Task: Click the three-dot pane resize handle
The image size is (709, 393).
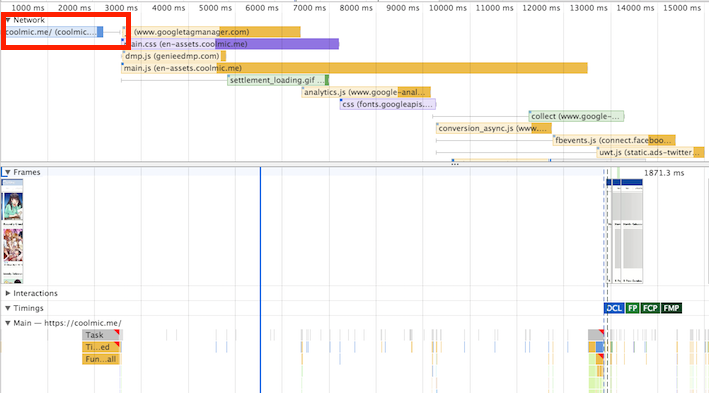Action: [x=455, y=165]
